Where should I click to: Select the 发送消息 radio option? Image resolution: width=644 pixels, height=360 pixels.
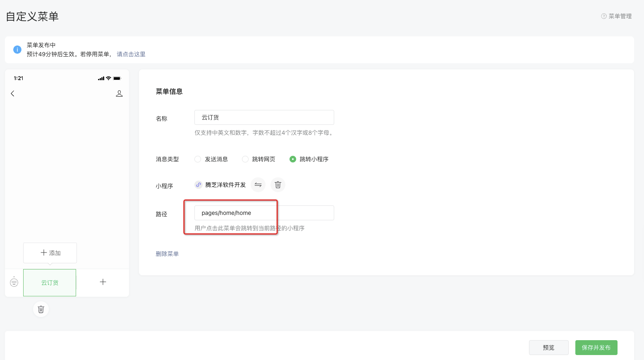coord(198,159)
